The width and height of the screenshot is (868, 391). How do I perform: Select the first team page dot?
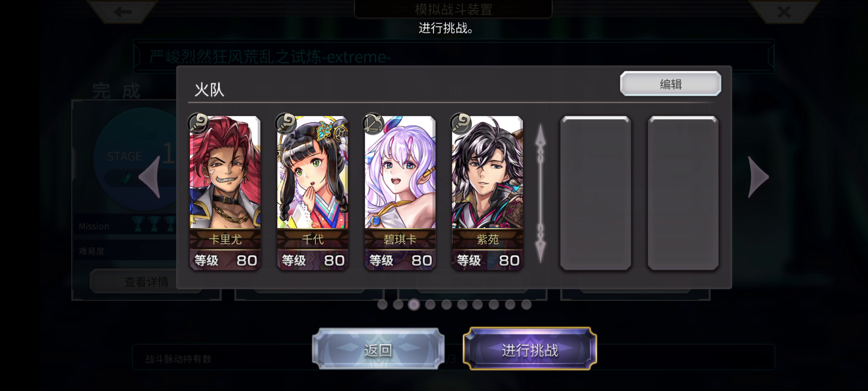[382, 305]
